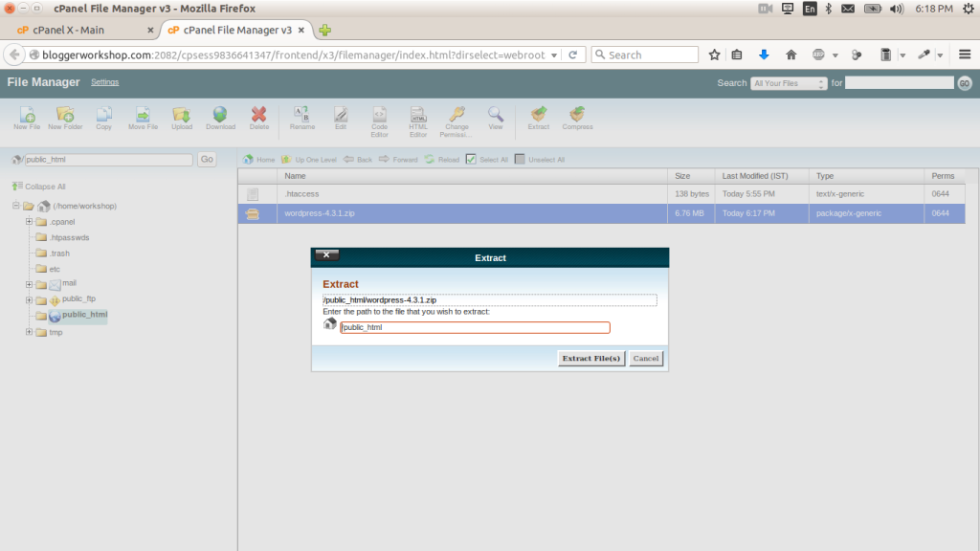The image size is (980, 551).
Task: Focus the Firefox Search box
Action: (645, 55)
